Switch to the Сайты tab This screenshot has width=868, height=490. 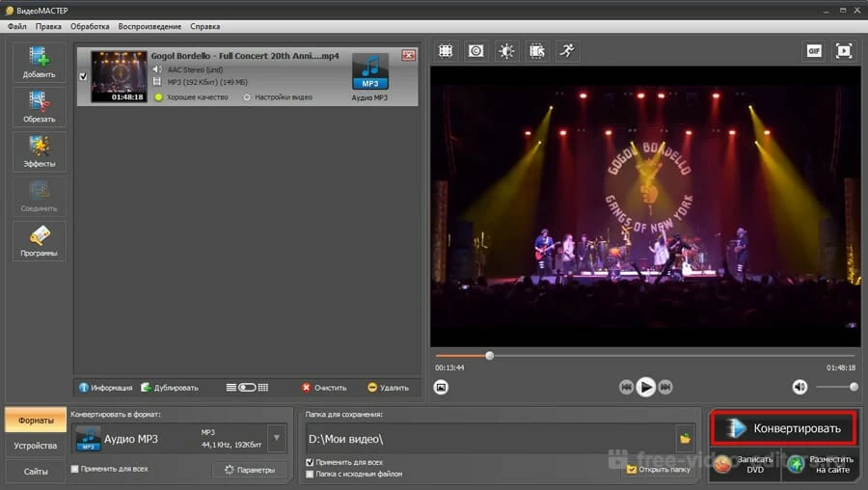36,472
